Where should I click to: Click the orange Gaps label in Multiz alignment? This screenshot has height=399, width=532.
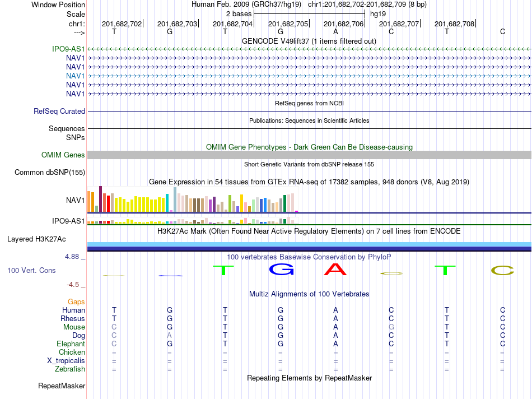click(76, 301)
